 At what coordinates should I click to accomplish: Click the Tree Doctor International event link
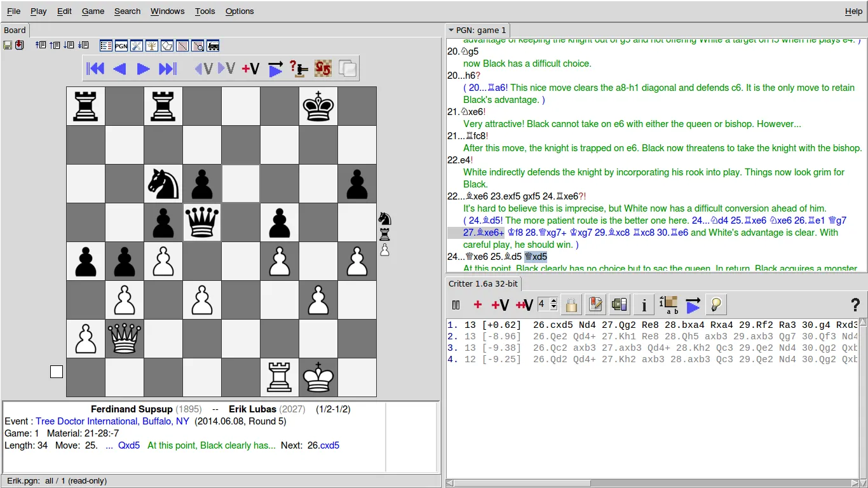pos(112,421)
